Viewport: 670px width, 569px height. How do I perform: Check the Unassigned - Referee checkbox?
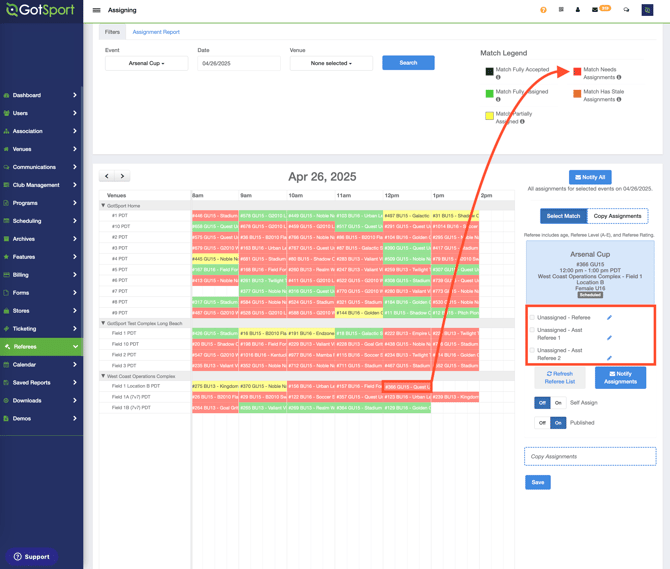532,317
